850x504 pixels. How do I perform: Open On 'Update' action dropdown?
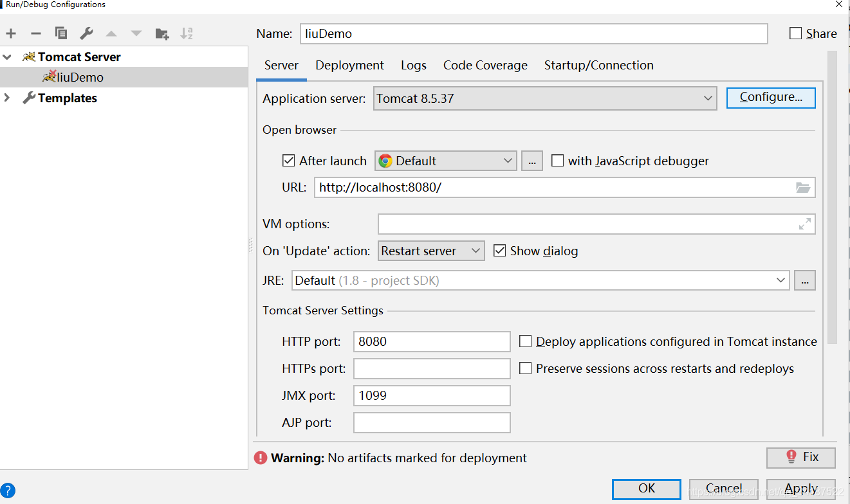pos(431,251)
